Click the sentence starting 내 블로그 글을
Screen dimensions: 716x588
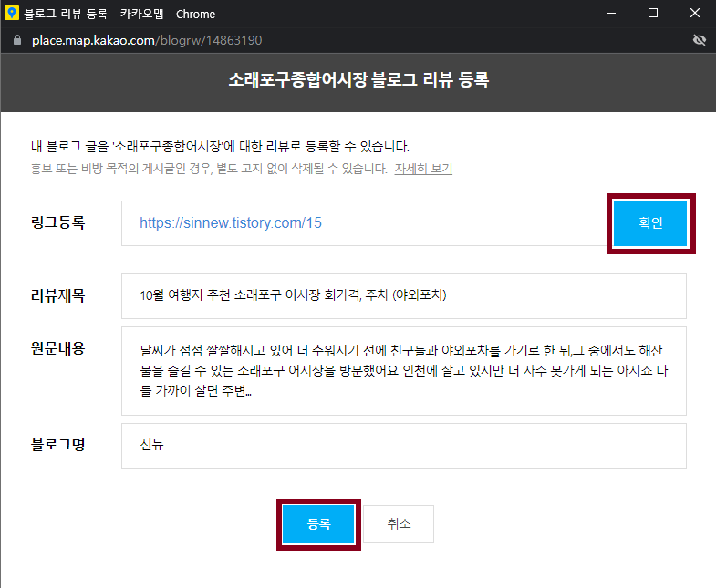(220, 147)
